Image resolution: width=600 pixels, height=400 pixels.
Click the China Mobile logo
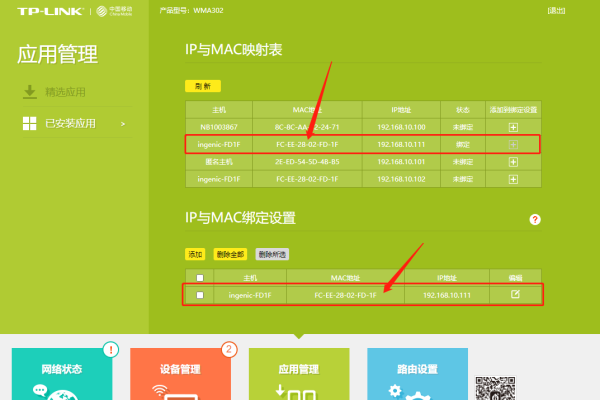tap(114, 11)
